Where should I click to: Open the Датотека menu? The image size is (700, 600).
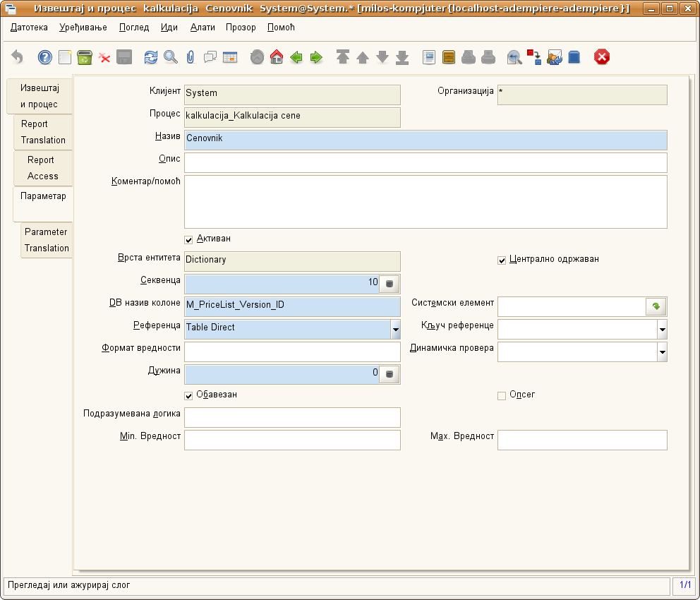29,28
